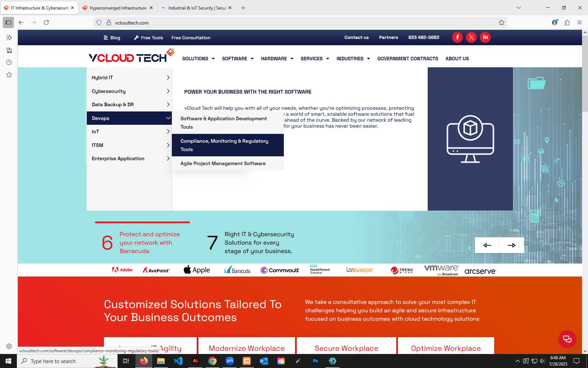
Task: Click Contact us link
Action: point(356,37)
